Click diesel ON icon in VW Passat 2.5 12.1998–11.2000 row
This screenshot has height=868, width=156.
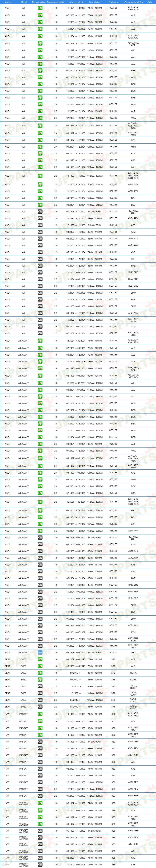(40, 782)
